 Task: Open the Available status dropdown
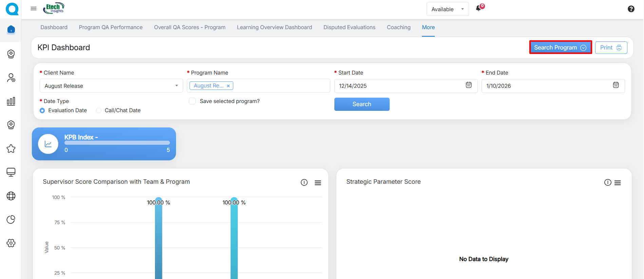click(447, 9)
